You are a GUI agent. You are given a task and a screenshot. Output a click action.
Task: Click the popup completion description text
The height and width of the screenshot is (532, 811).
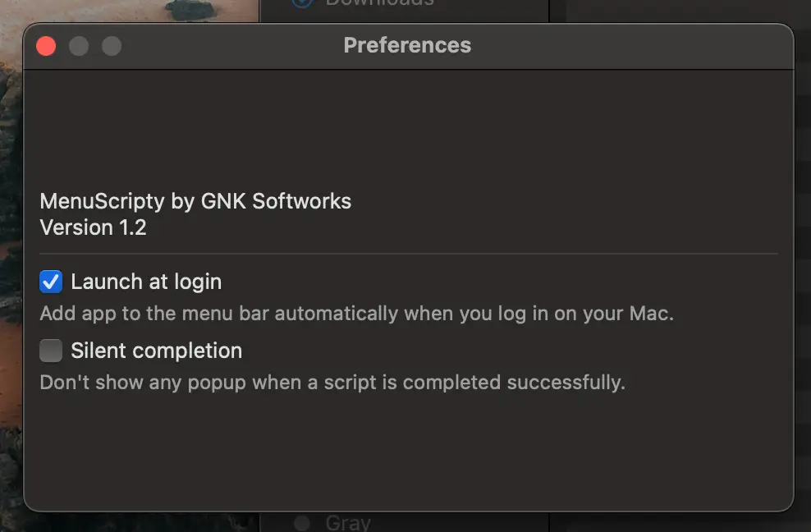[332, 383]
